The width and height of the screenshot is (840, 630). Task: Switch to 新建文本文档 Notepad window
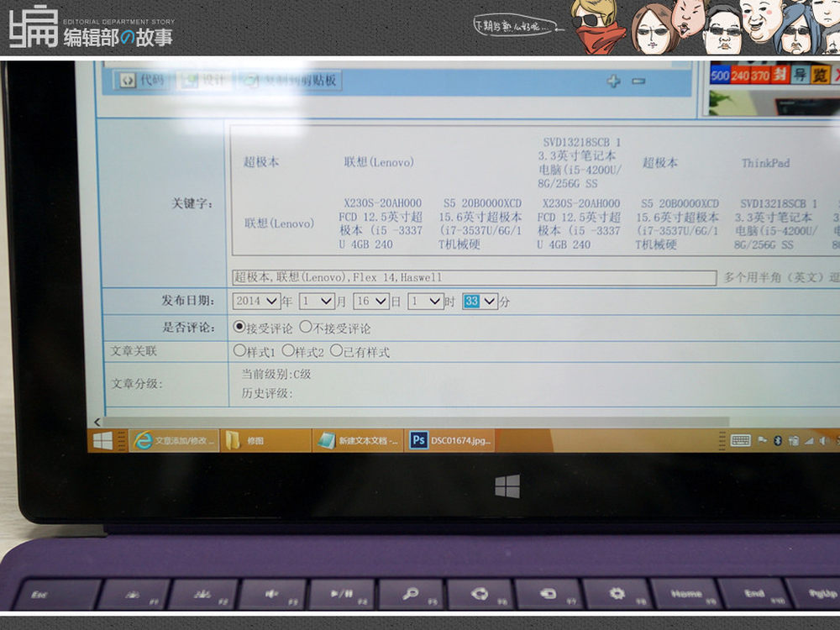[358, 440]
